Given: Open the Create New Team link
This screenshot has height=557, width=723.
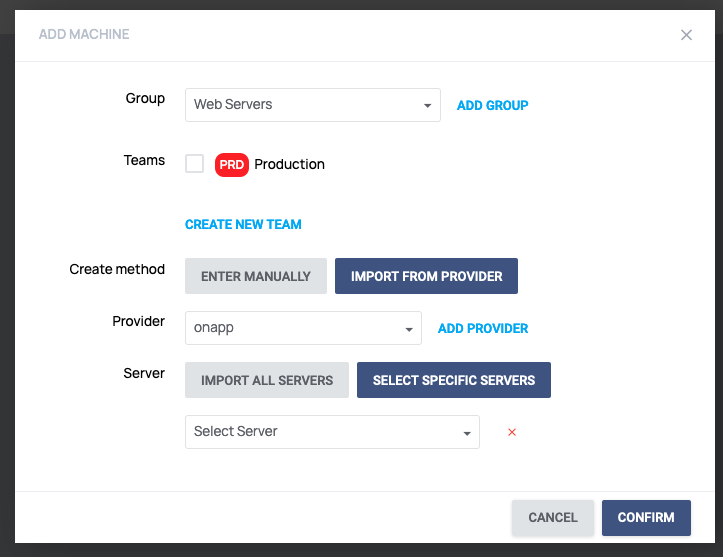Looking at the screenshot, I should (243, 225).
